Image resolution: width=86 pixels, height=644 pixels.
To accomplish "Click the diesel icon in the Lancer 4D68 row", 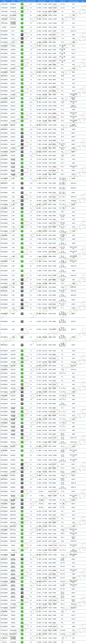I will point(22,403).
